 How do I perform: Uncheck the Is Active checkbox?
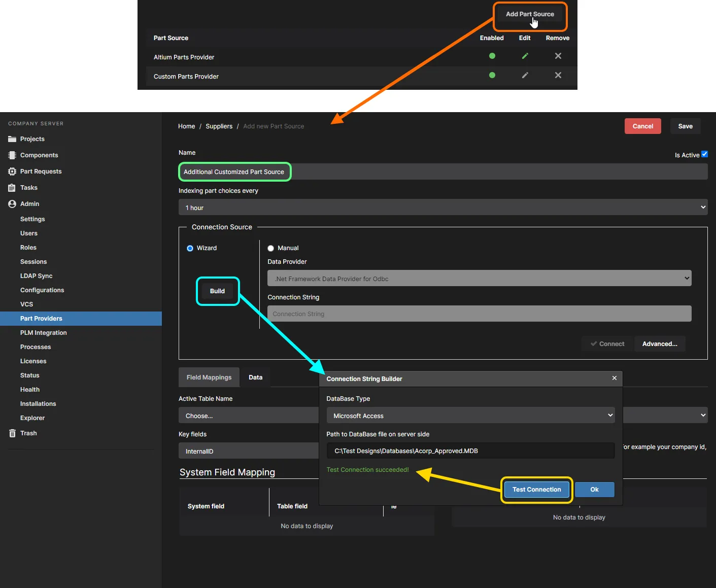point(704,154)
